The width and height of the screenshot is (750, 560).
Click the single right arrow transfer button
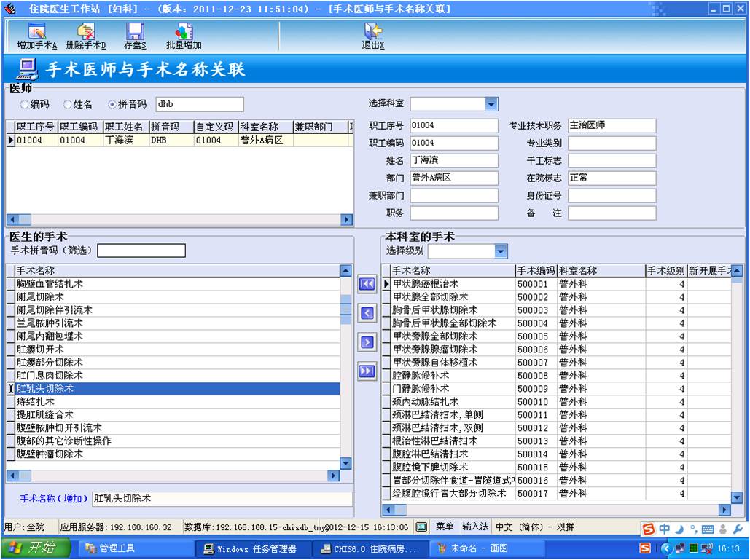coord(367,342)
